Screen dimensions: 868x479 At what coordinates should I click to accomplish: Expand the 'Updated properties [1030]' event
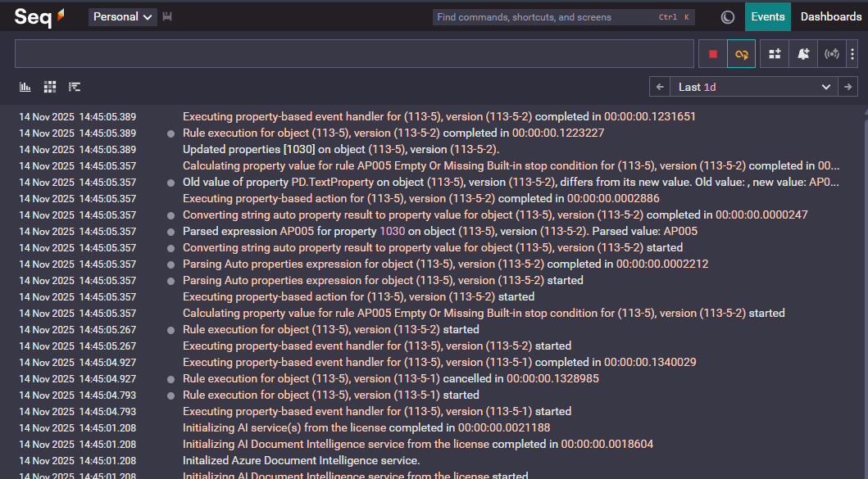coord(340,149)
